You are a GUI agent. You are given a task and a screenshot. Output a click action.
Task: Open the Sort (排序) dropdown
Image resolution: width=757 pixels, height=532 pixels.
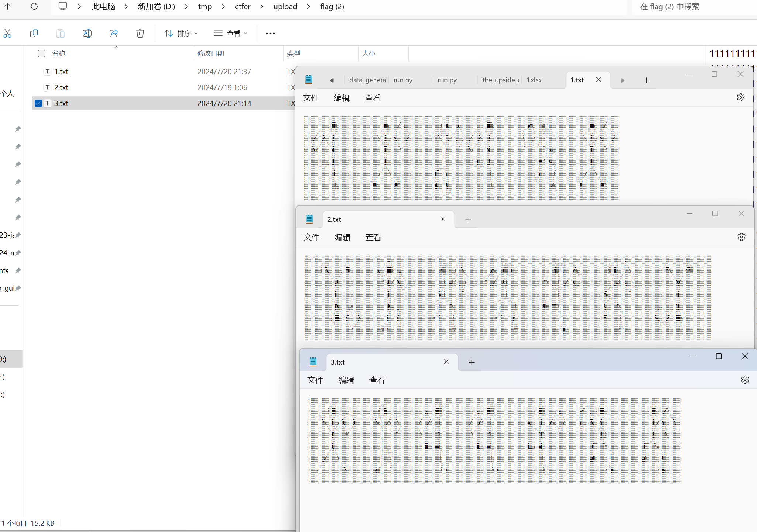click(x=181, y=34)
